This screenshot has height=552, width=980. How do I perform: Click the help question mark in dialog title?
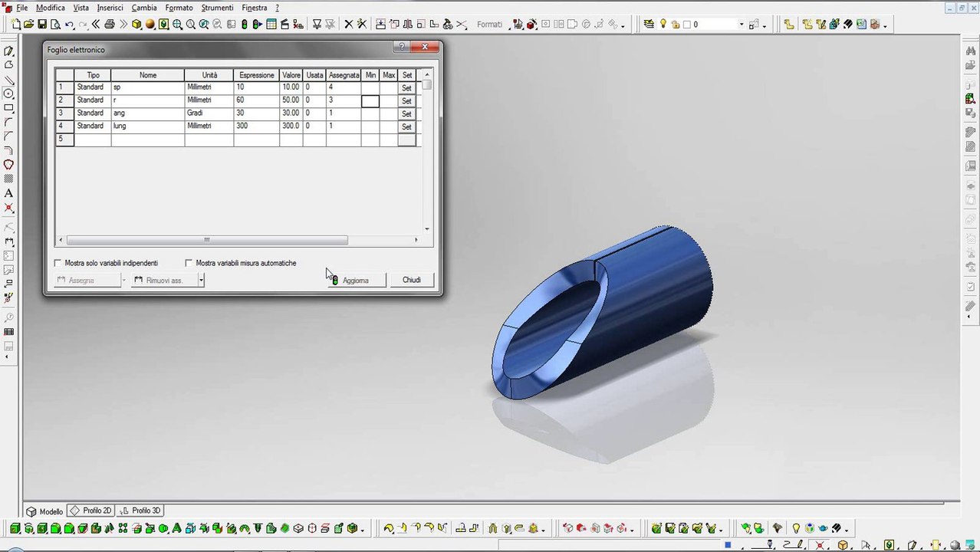(x=401, y=48)
